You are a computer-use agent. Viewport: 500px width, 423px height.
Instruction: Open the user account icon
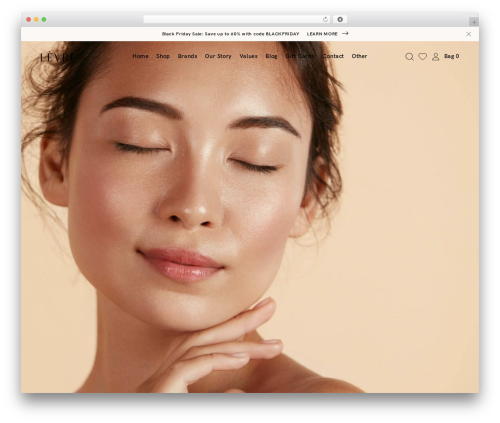point(436,57)
